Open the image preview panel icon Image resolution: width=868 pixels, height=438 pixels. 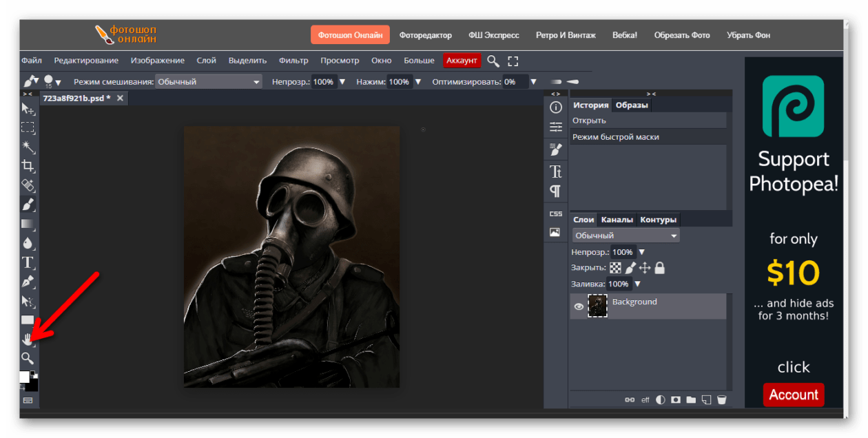(x=555, y=233)
